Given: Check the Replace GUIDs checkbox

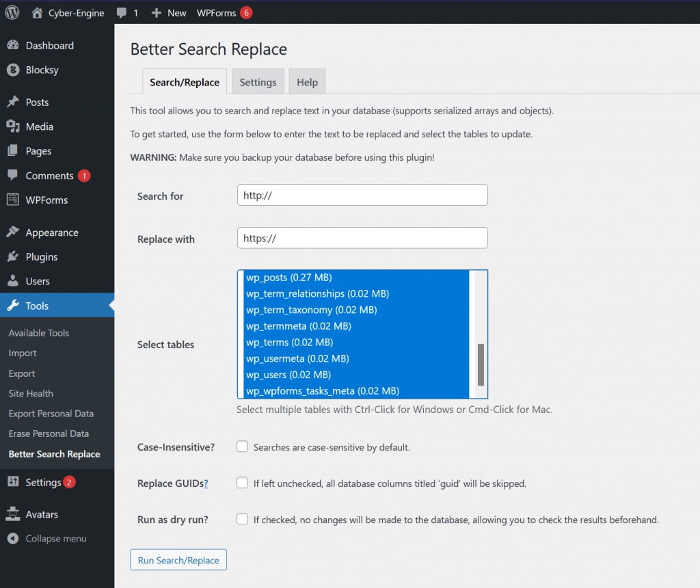Looking at the screenshot, I should (242, 483).
